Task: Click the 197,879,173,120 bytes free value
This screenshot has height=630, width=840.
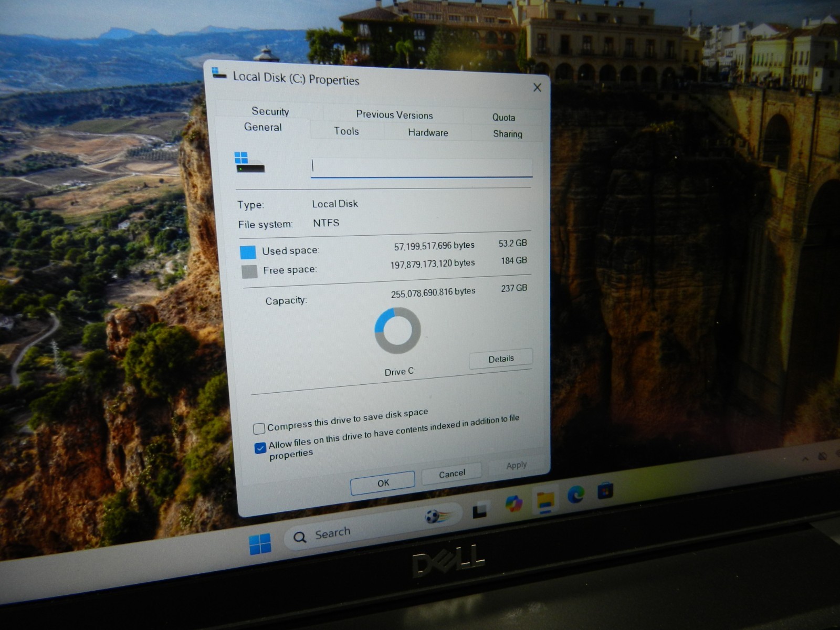Action: tap(433, 264)
